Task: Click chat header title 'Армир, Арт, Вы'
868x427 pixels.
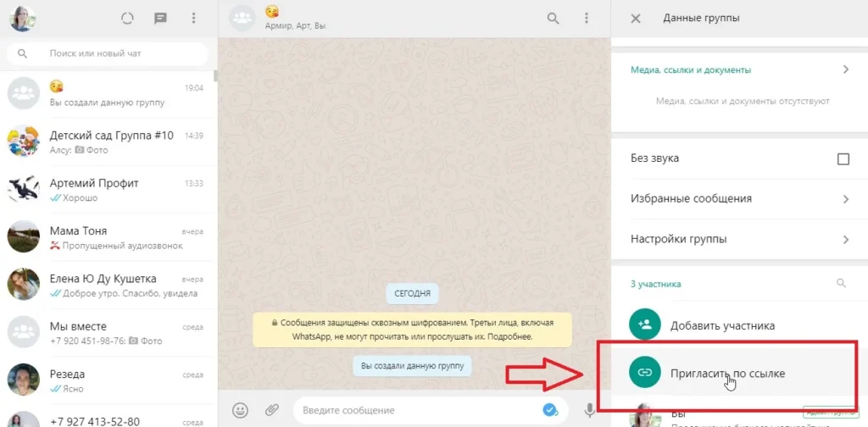Action: point(295,26)
